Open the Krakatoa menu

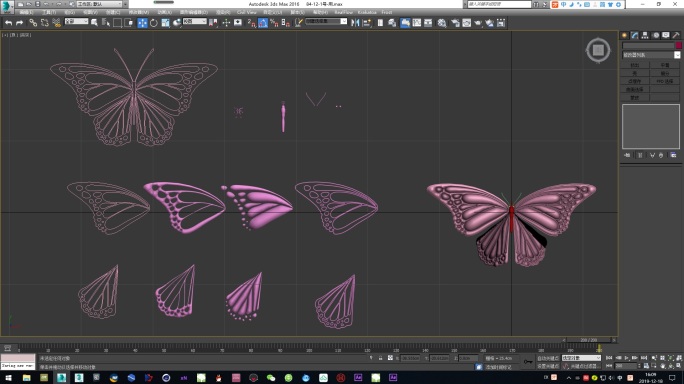pos(367,12)
